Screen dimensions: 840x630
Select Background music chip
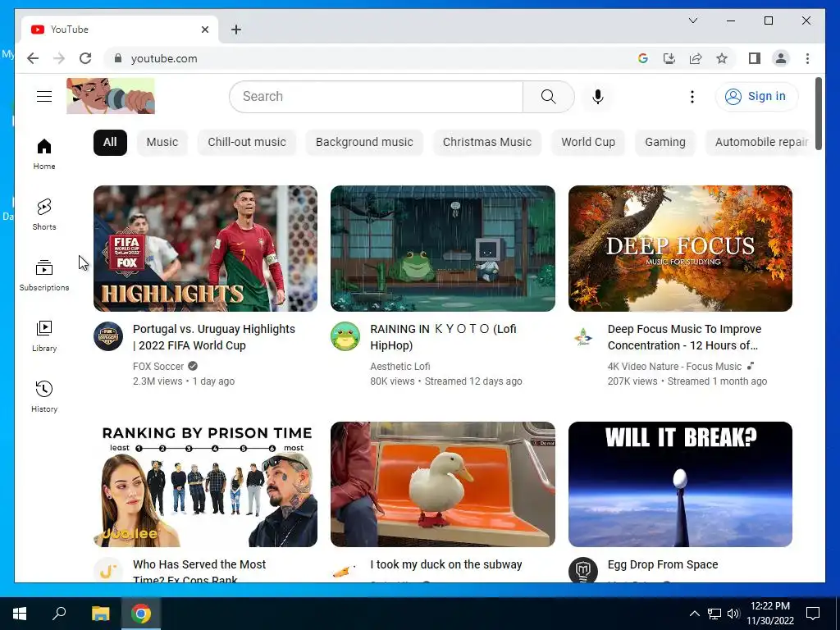click(364, 142)
